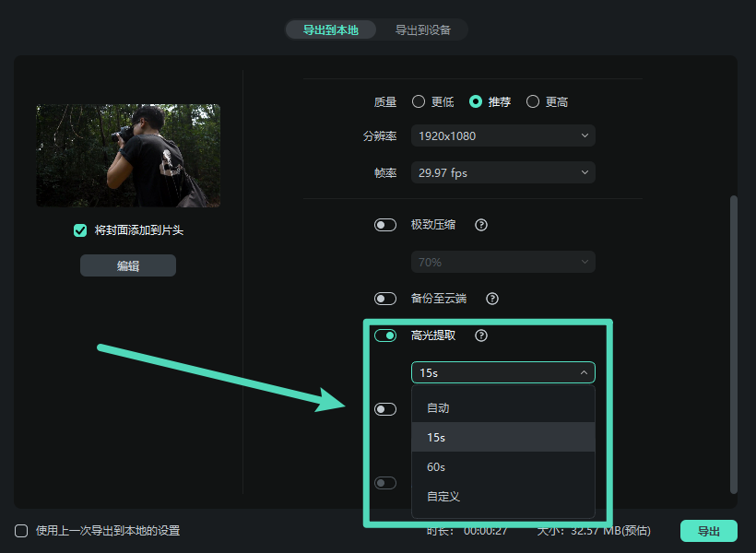This screenshot has width=756, height=553.
Task: View help info for 高光提取 feature
Action: coord(480,335)
